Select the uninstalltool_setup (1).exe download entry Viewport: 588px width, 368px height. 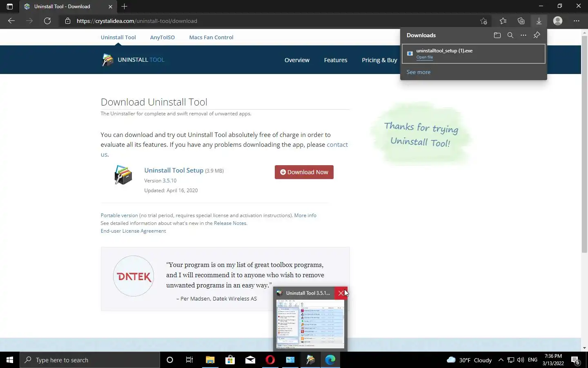[x=474, y=54]
